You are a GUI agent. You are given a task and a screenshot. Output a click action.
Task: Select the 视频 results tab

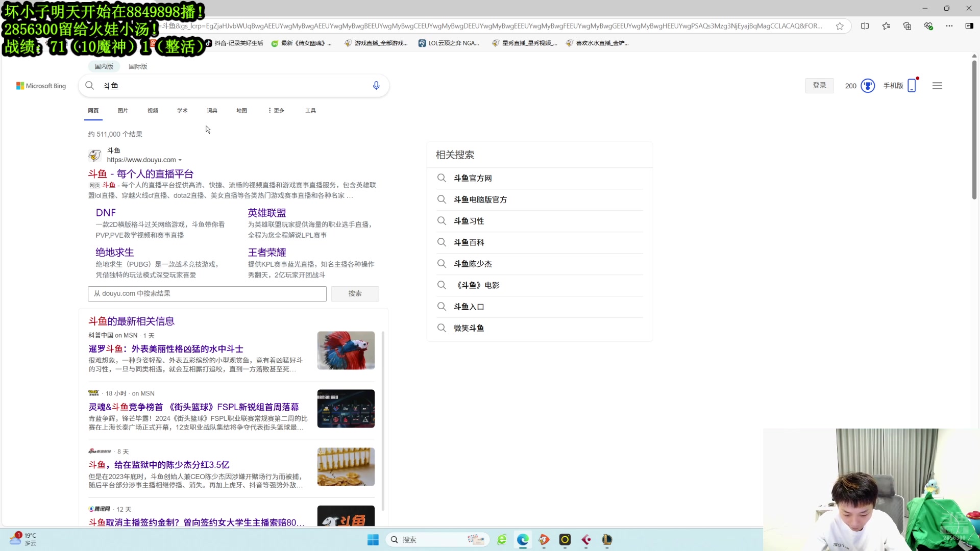point(153,111)
